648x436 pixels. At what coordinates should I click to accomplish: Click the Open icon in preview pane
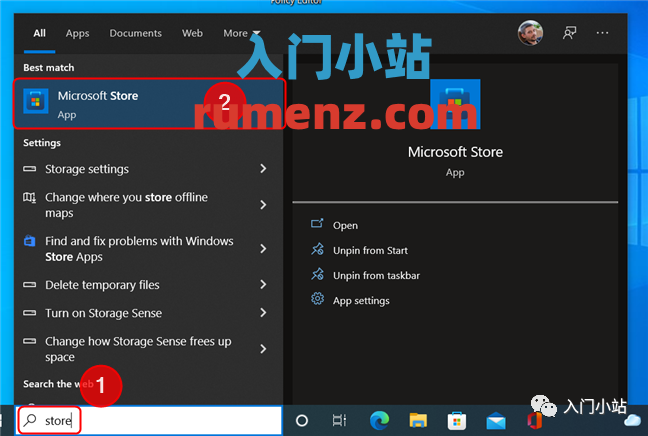click(x=317, y=224)
